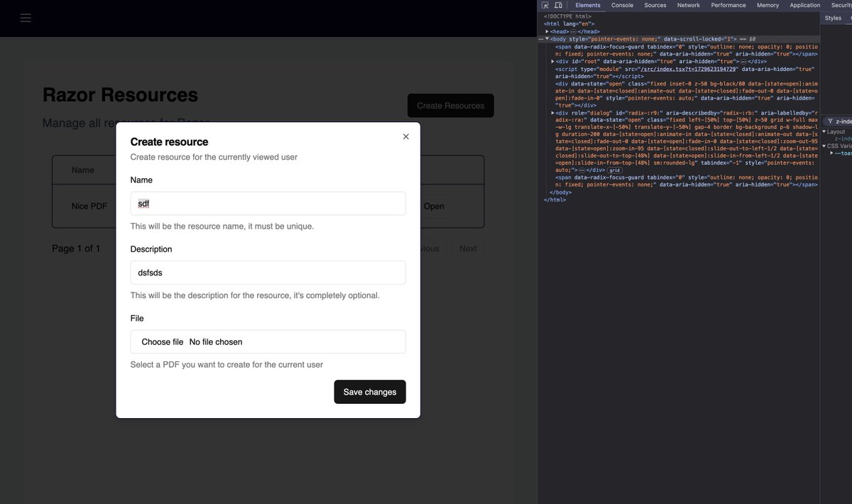Collapse the Layout section in Styles
The width and height of the screenshot is (852, 504).
[x=824, y=131]
